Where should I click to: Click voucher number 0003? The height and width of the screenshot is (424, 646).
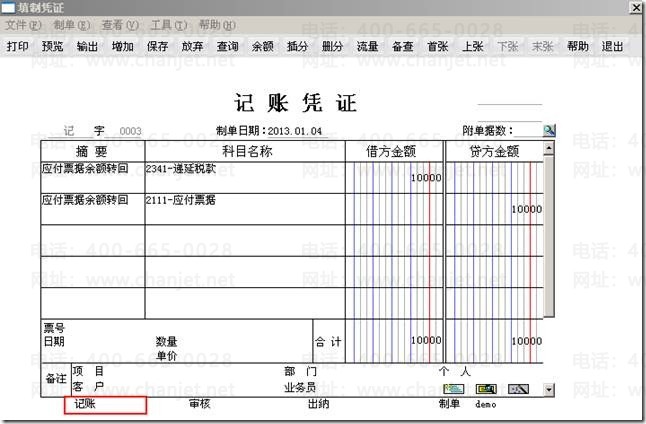click(130, 131)
